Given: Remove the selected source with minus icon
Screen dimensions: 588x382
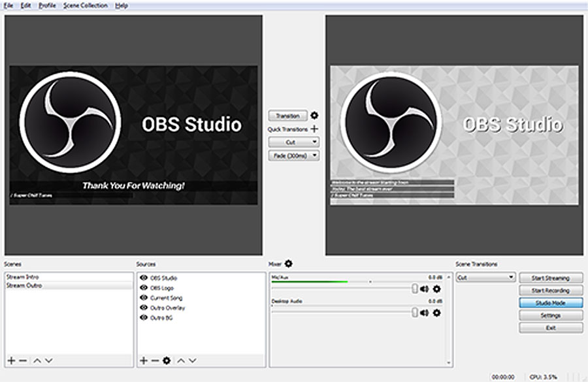Looking at the screenshot, I should (x=155, y=360).
